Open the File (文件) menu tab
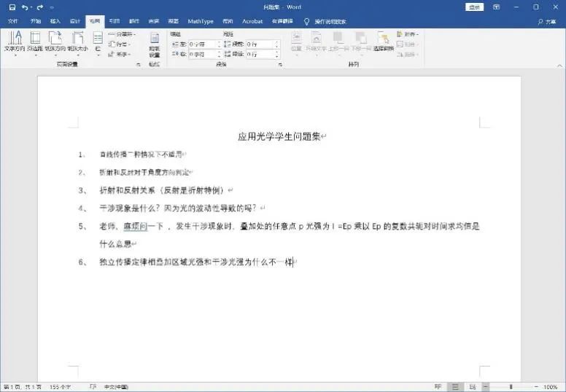Screen dimensions: 566x392 coord(13,21)
